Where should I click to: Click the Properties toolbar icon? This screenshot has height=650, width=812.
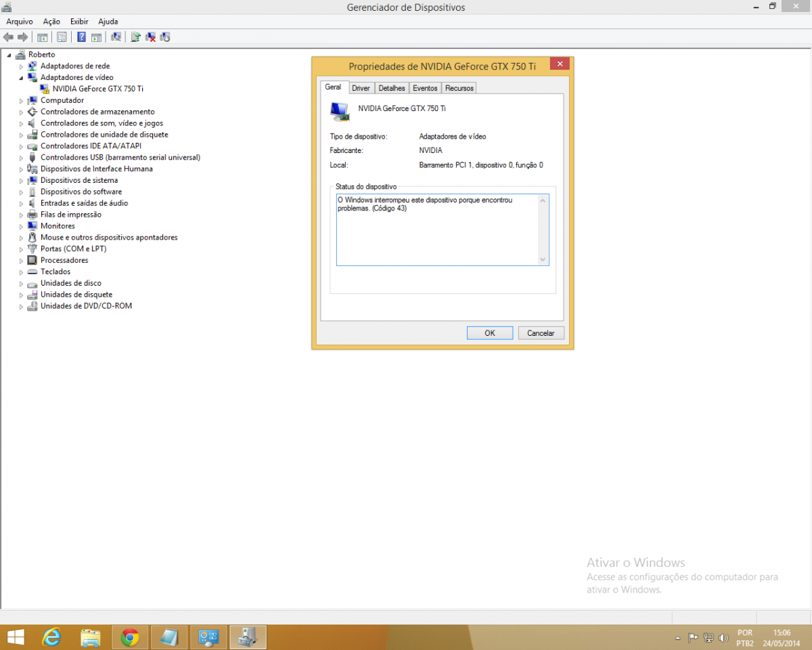[x=62, y=37]
